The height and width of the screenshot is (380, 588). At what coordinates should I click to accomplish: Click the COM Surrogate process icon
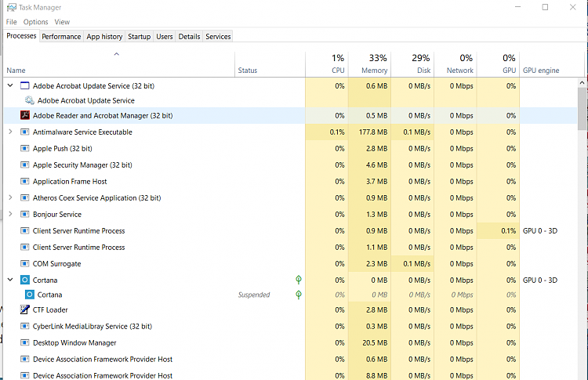(x=25, y=264)
